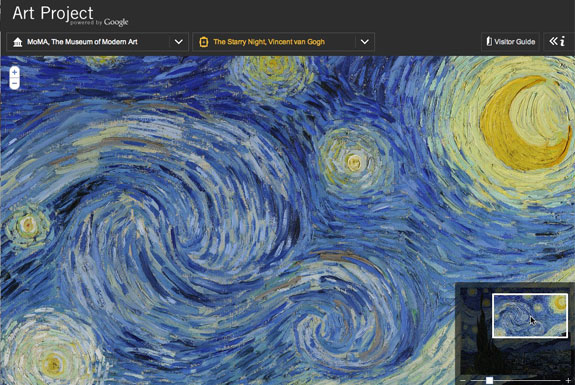Image resolution: width=575 pixels, height=385 pixels.
Task: Click the Visitor Guide booklet icon
Action: click(489, 41)
